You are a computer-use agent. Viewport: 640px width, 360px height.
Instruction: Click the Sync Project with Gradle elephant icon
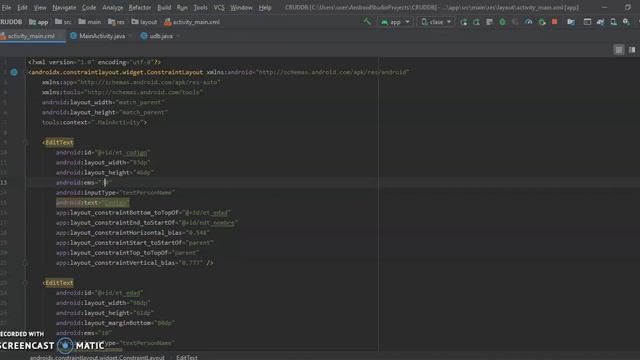pyautogui.click(x=600, y=22)
